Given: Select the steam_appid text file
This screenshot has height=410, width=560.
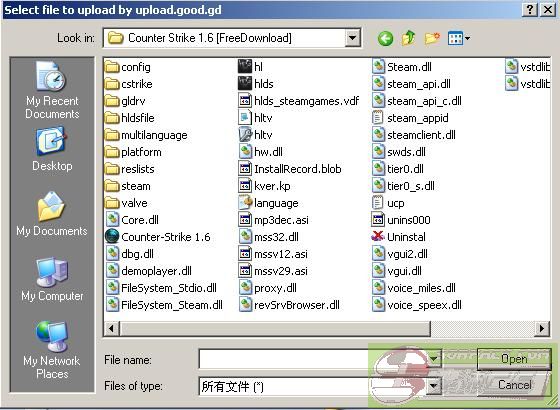Looking at the screenshot, I should (x=410, y=118).
